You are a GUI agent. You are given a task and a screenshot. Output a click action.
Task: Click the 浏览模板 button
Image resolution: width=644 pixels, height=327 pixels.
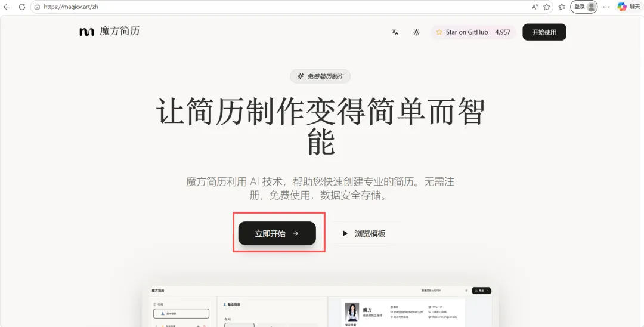click(364, 234)
